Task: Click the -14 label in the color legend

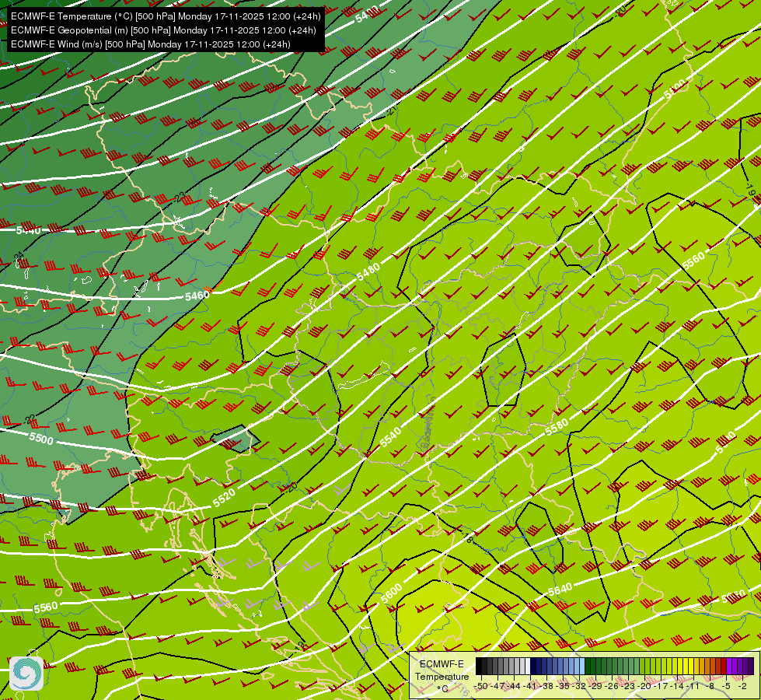Action: (x=677, y=686)
